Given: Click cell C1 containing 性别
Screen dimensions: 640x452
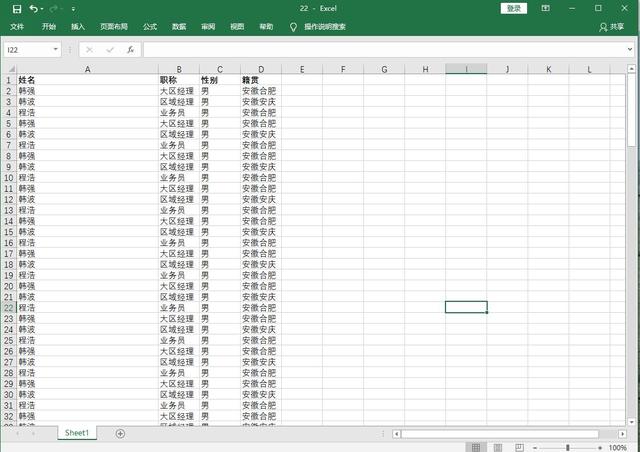Looking at the screenshot, I should (x=220, y=80).
